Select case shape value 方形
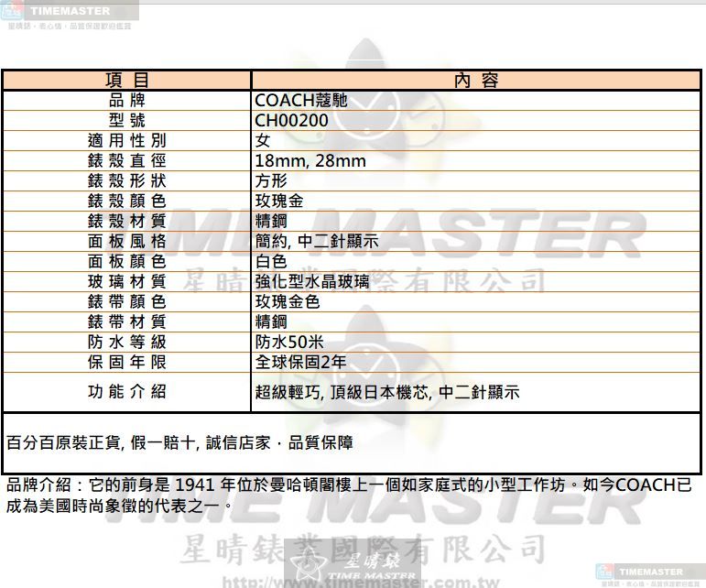Image resolution: width=706 pixels, height=588 pixels. pos(271,180)
